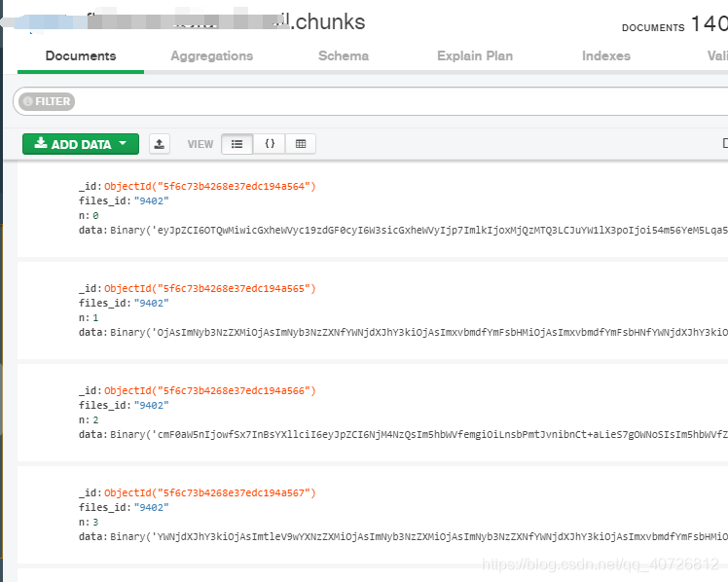The image size is (728, 582).
Task: Click files_id value in document n: 3
Action: pos(152,507)
